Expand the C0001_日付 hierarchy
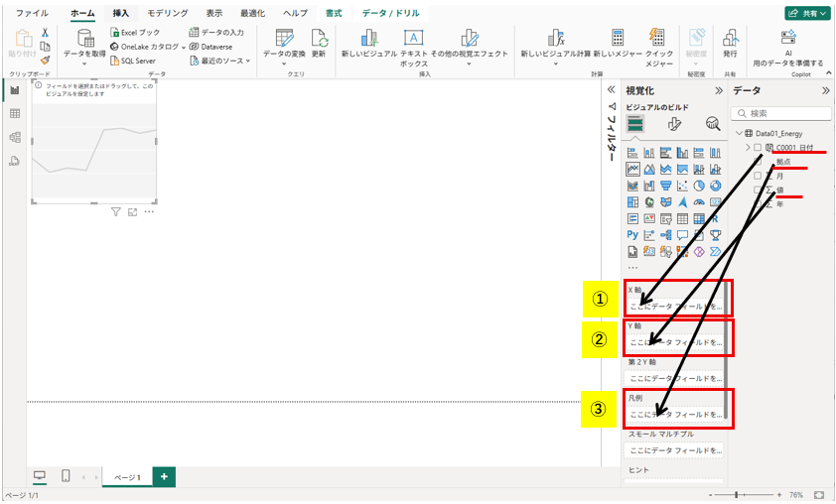 748,148
